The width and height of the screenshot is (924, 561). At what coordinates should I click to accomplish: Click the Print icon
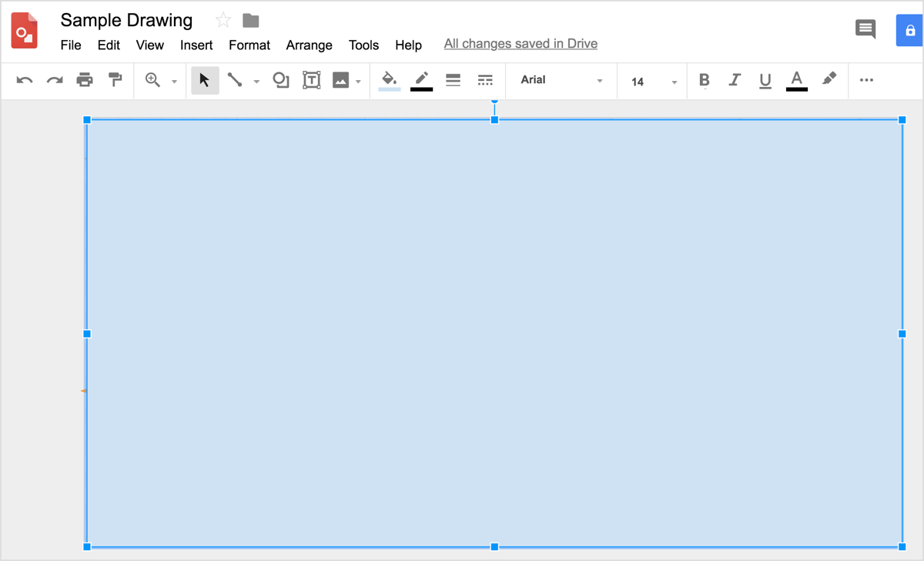tap(85, 80)
